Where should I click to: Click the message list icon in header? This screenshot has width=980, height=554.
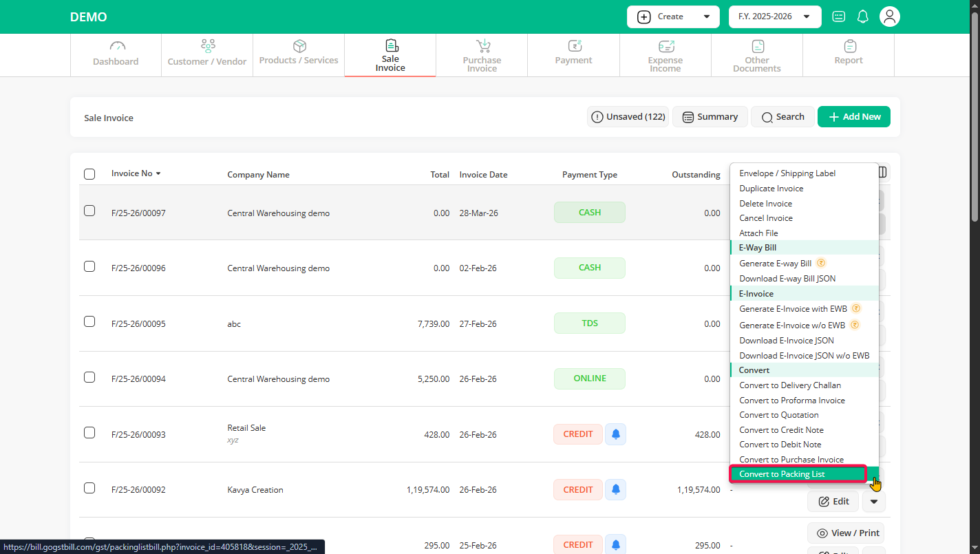click(838, 17)
